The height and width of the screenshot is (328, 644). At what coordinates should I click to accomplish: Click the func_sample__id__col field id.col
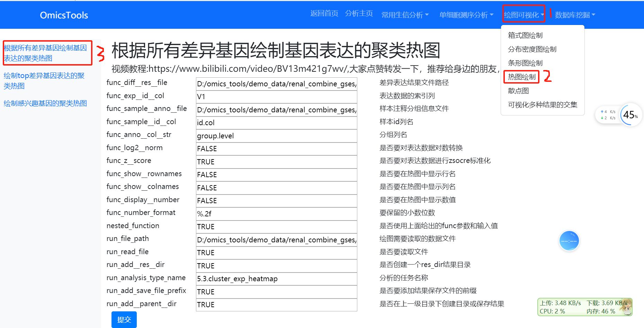tap(276, 123)
